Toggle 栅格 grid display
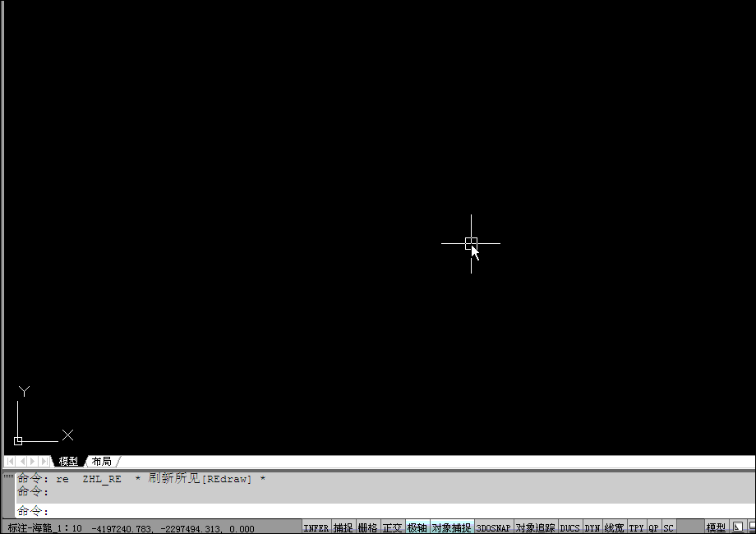 coord(367,527)
